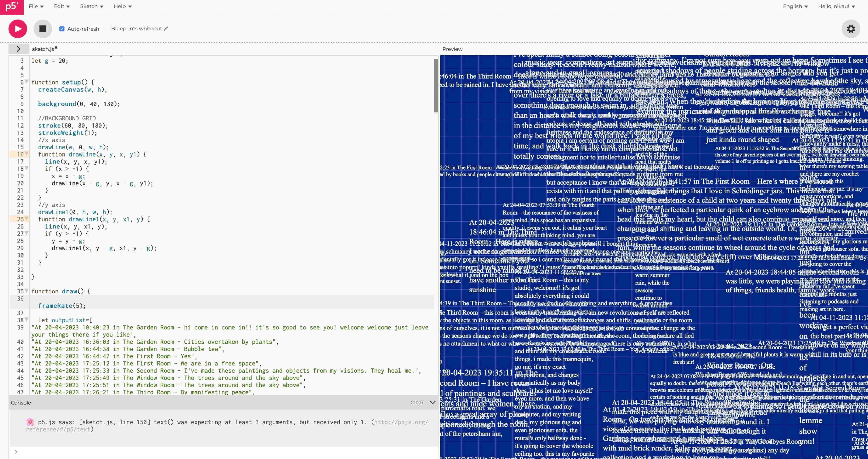This screenshot has width=868, height=459.
Task: Fold outputList array at line 38
Action: 27,320
